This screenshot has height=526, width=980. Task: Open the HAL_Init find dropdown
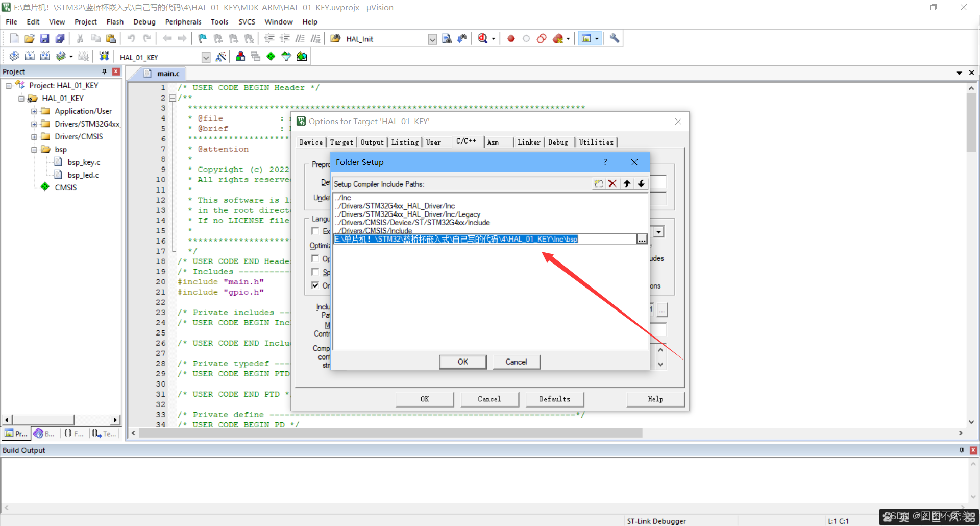click(x=432, y=39)
